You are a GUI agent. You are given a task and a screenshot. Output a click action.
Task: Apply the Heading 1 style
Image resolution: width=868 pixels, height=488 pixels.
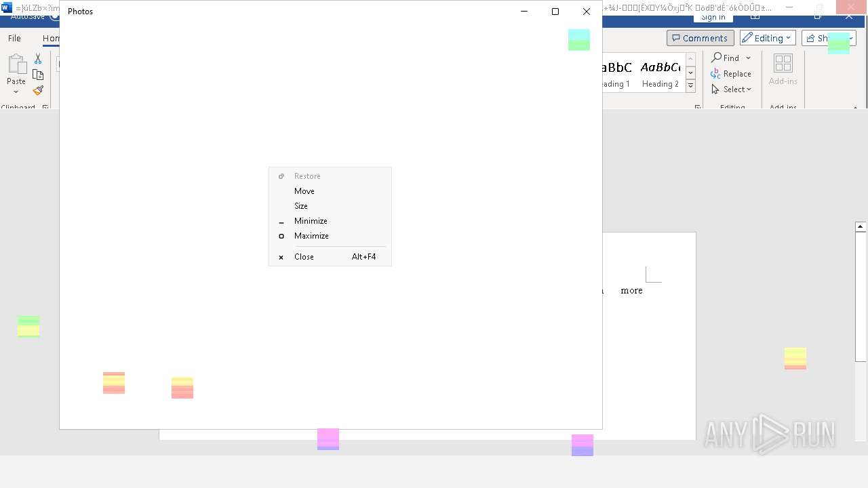616,73
